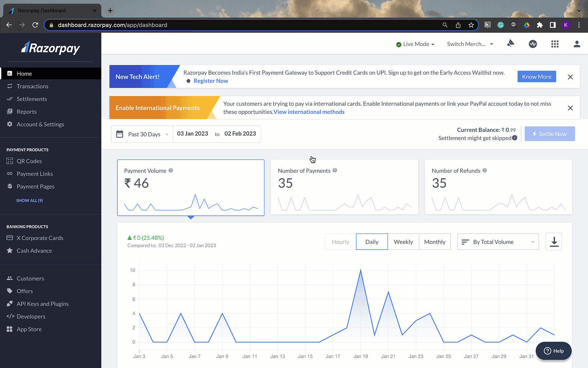Open Transactions in the sidebar
The image size is (588, 368).
(51, 86)
